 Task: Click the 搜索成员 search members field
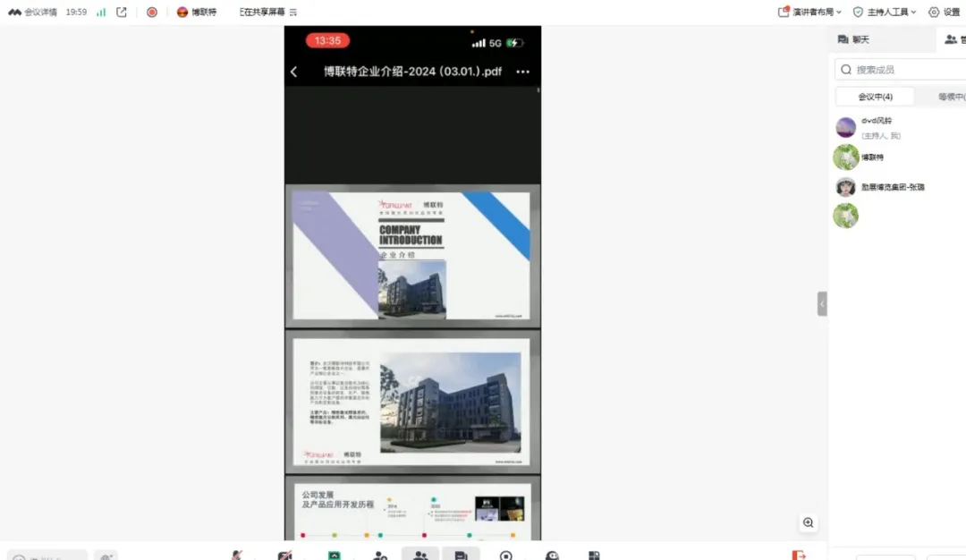tap(901, 70)
